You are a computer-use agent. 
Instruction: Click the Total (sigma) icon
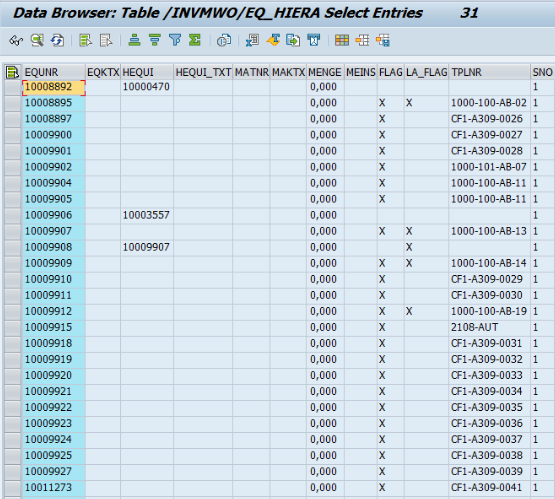click(x=195, y=40)
